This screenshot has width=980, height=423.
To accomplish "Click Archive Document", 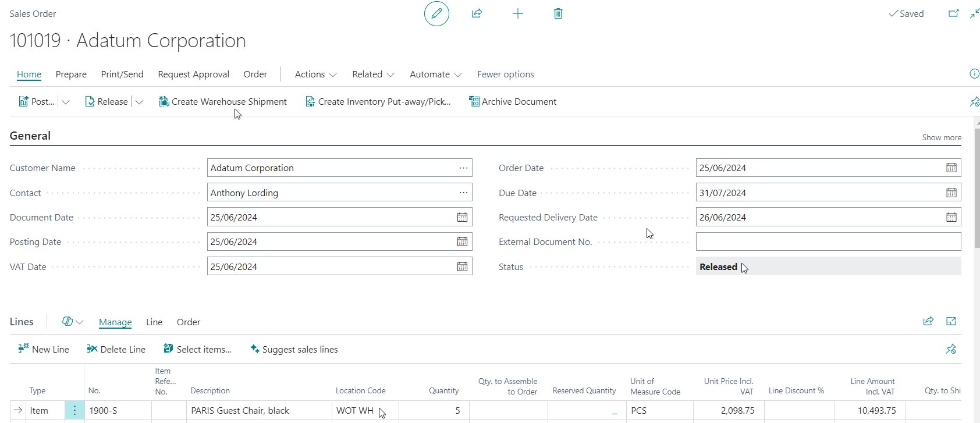I will (513, 101).
